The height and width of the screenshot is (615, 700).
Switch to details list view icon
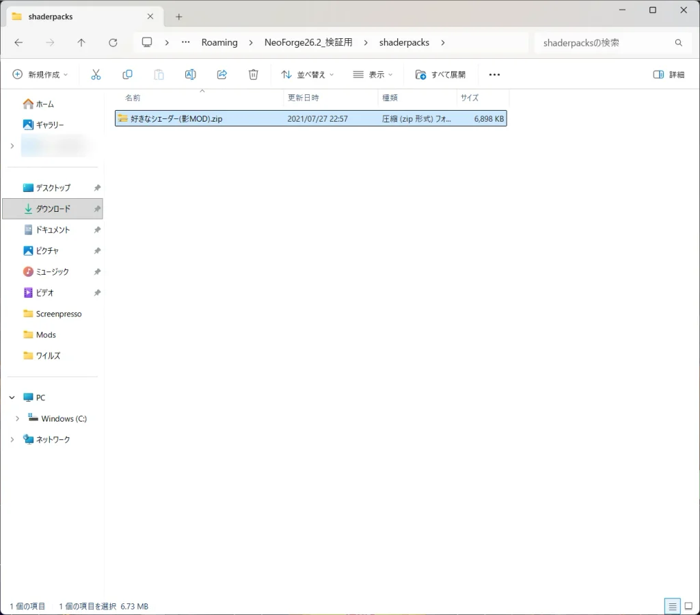click(x=673, y=606)
